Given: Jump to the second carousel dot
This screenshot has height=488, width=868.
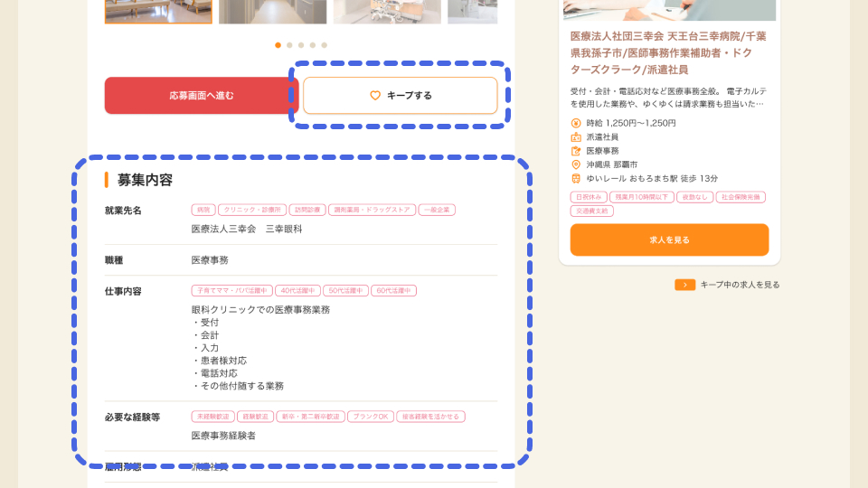Looking at the screenshot, I should [289, 45].
